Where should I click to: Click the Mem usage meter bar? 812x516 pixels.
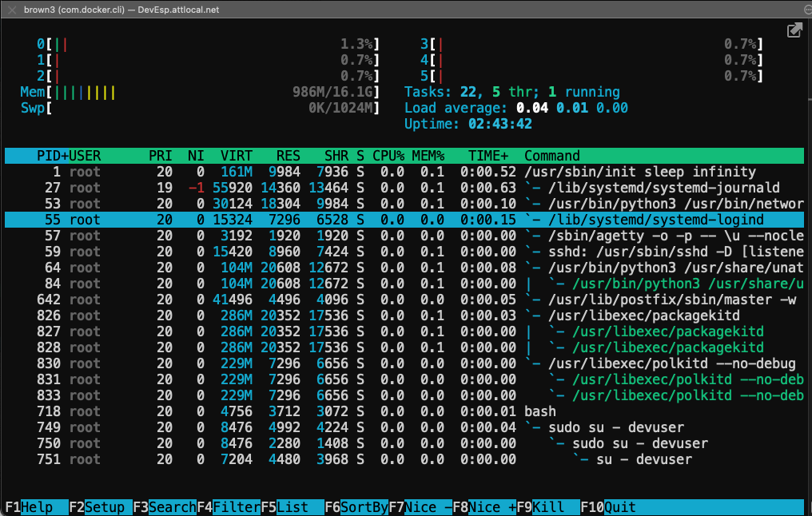pos(200,93)
